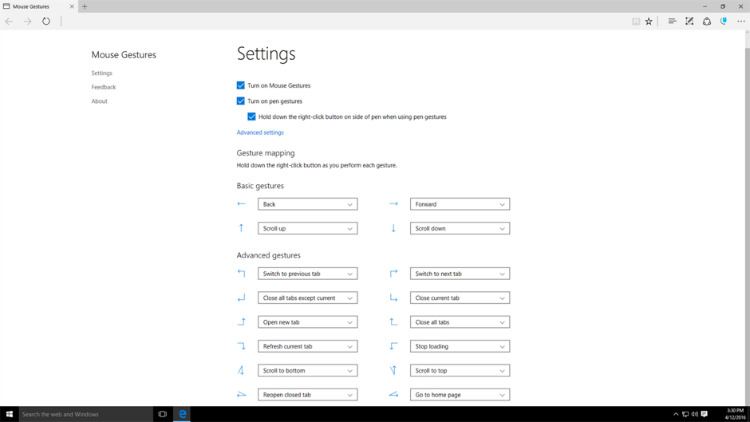Expand Open new tab dropdown
750x422 pixels.
(x=308, y=322)
